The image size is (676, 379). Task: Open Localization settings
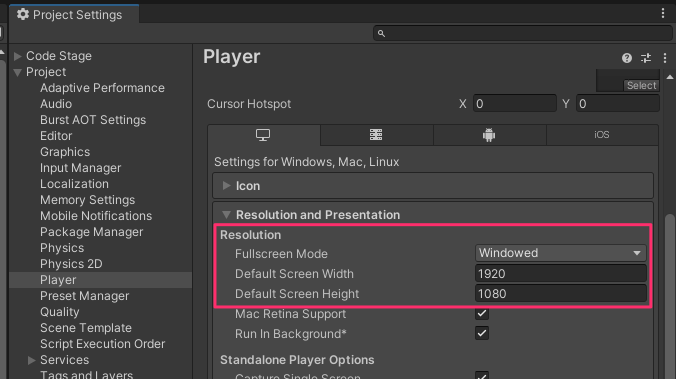pyautogui.click(x=74, y=184)
